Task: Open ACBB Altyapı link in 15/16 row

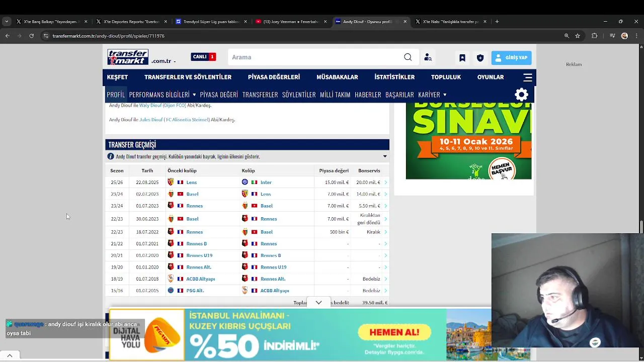Action: coord(275,290)
